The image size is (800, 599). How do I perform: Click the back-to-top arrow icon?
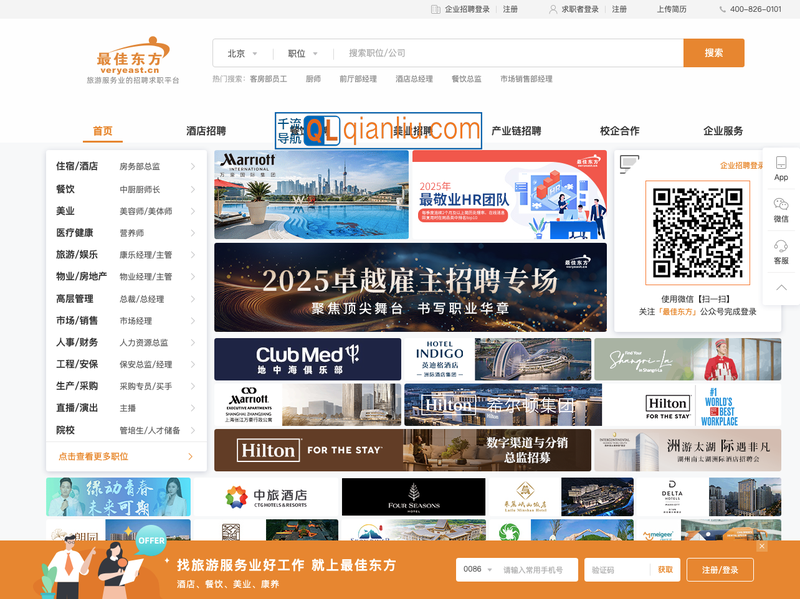[781, 288]
